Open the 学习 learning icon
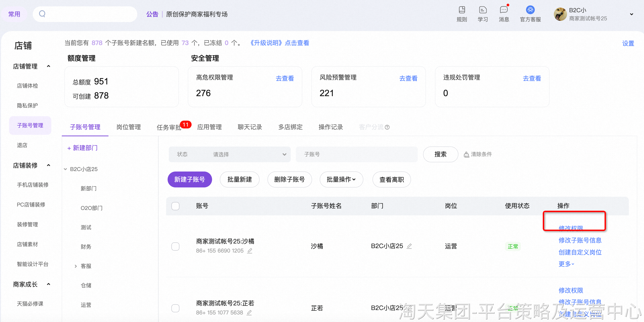 pos(483,10)
